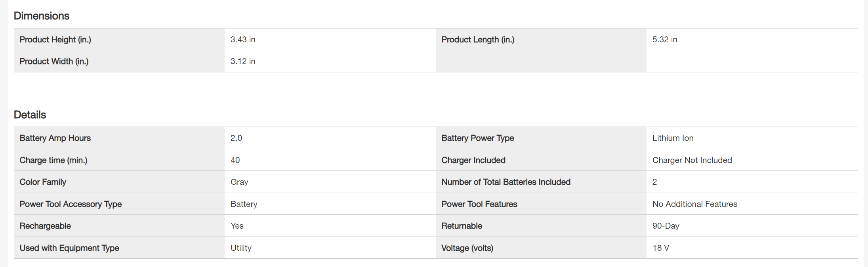Click the No Additional Features value
Screen dimensions: 868x267
694,204
